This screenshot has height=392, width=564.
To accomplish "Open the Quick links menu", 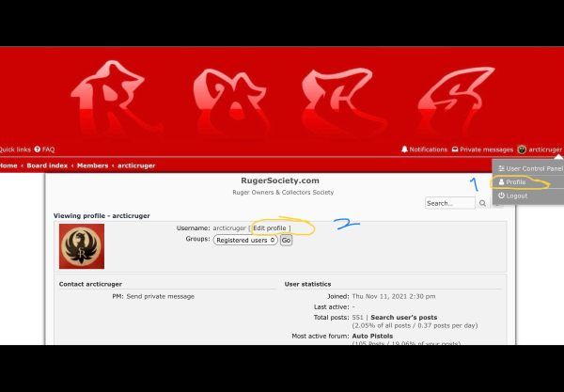I will pyautogui.click(x=15, y=149).
